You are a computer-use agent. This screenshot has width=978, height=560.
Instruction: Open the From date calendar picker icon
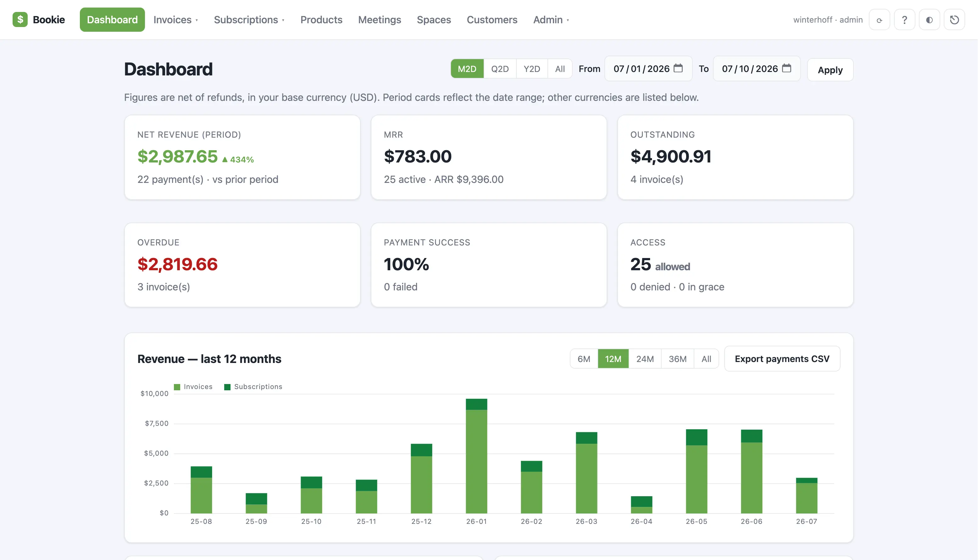pyautogui.click(x=678, y=69)
